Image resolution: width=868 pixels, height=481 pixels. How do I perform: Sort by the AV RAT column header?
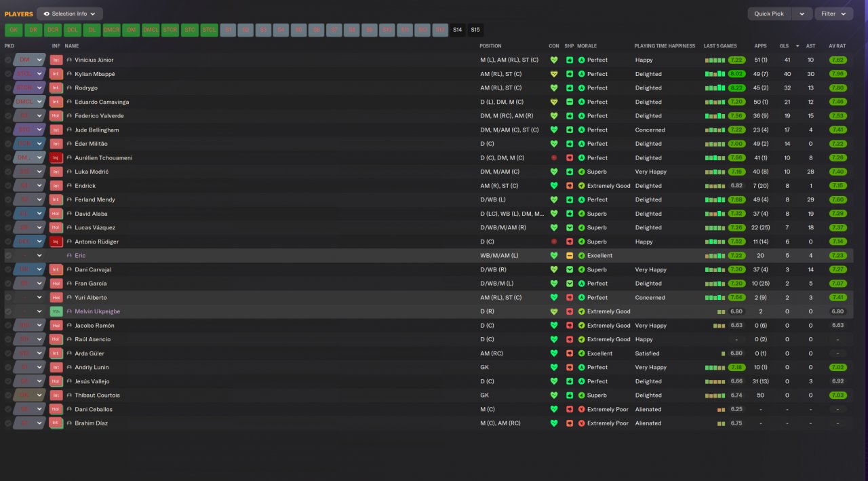click(x=837, y=46)
